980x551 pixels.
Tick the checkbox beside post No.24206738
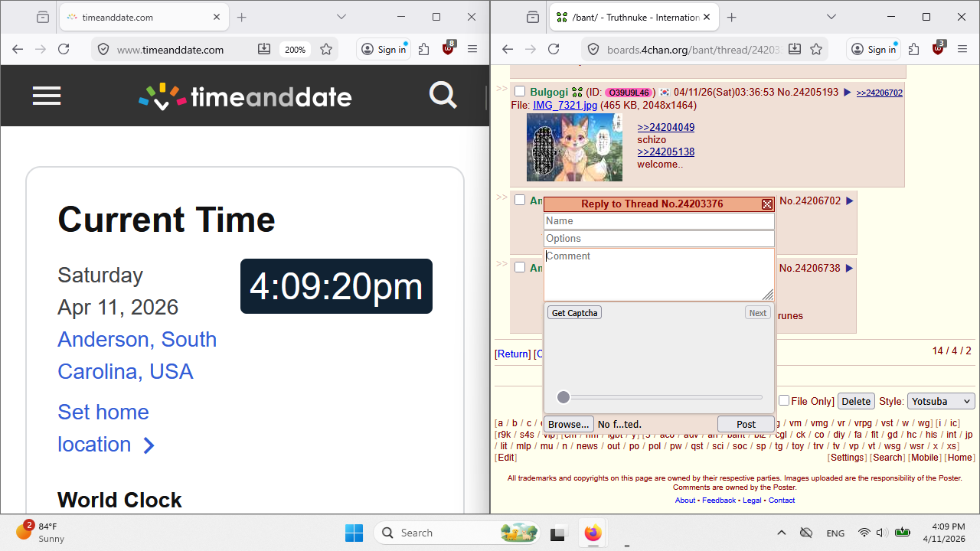tap(520, 268)
